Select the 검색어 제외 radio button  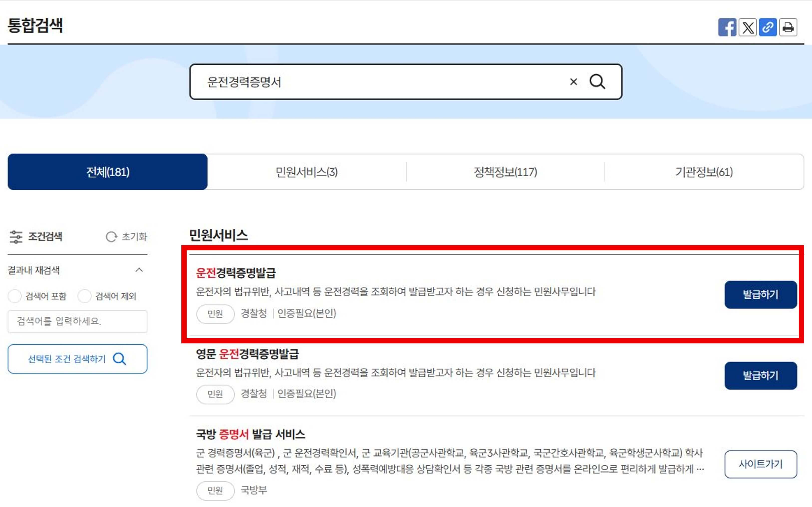coord(85,296)
